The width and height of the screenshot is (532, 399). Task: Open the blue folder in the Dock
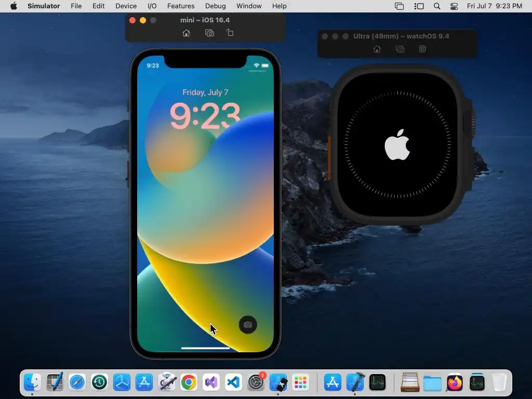[432, 383]
